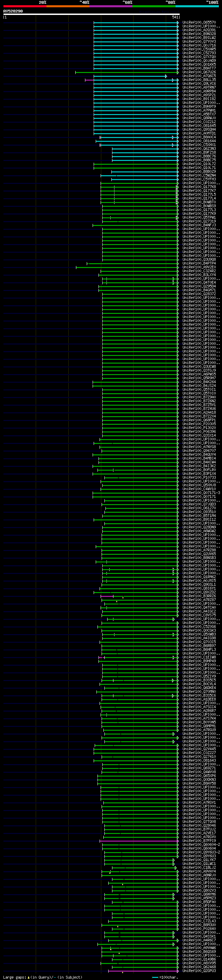Pick the UniRef100_A7PWH1 label
Screen dimensions: 222x980
pyautogui.click(x=199, y=110)
